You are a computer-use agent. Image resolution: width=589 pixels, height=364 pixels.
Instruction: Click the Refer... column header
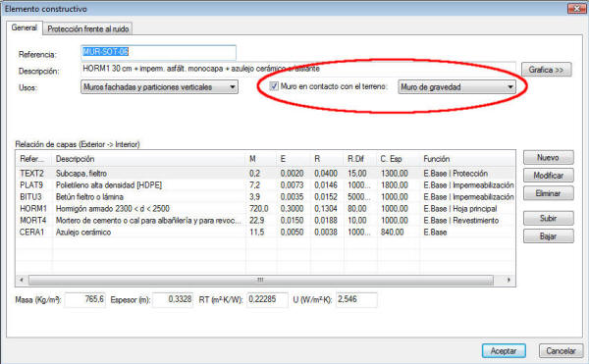34,159
